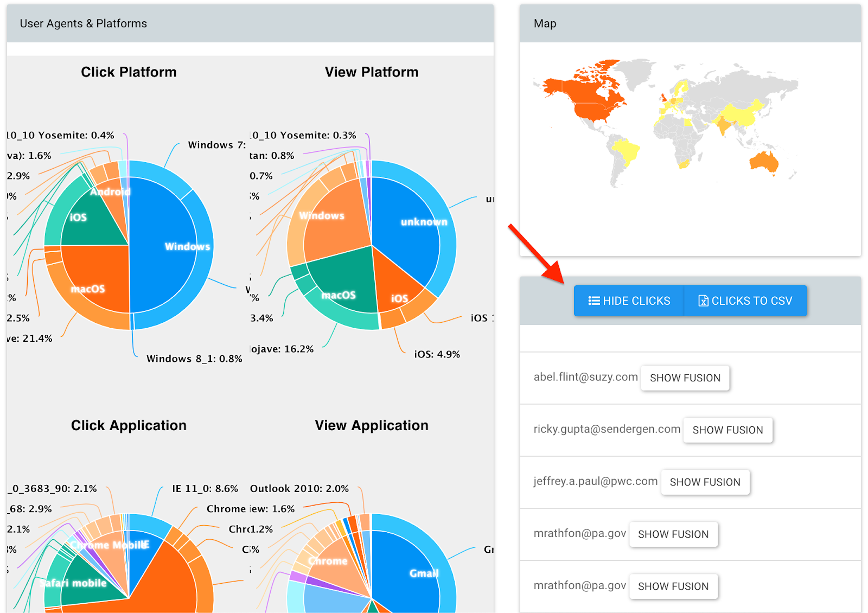The image size is (868, 613).
Task: Click the '10_10 Yosemite: 0.4%' chart label
Action: click(x=61, y=135)
